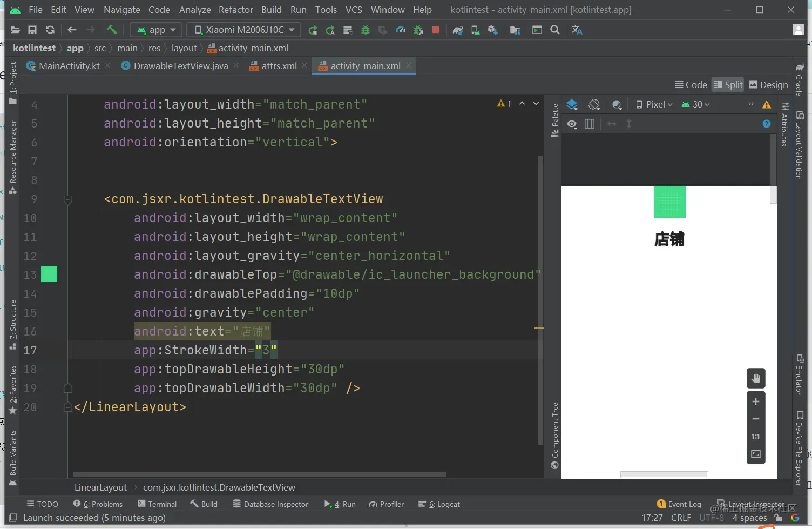
Task: Switch to DrawableTextView.java tab
Action: pos(180,66)
